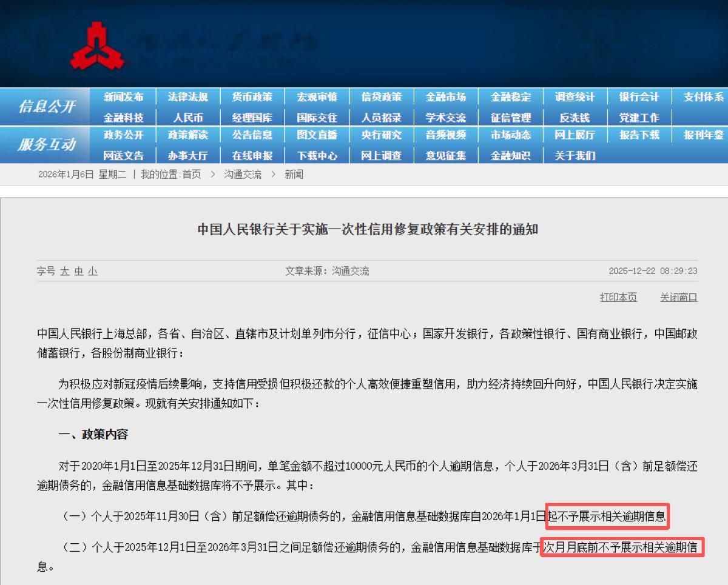Viewport: 728px width, 585px height.
Task: Select 党建工作 in the navigation bar
Action: [x=639, y=118]
